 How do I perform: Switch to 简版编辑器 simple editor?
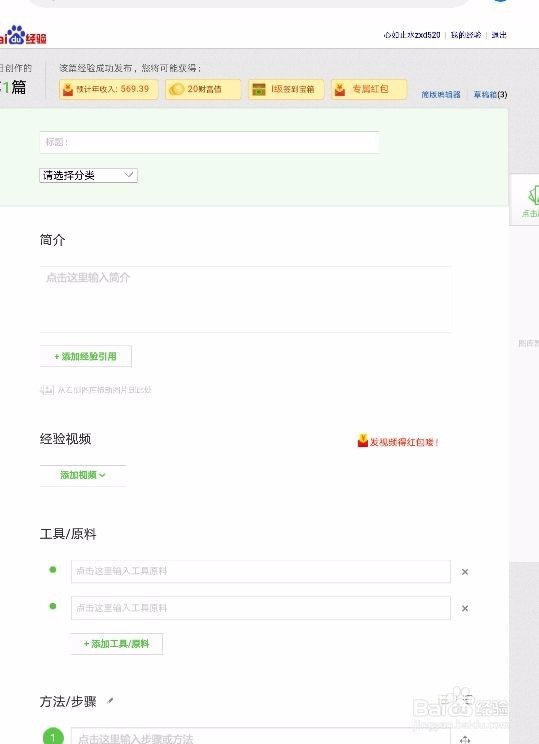pyautogui.click(x=441, y=94)
